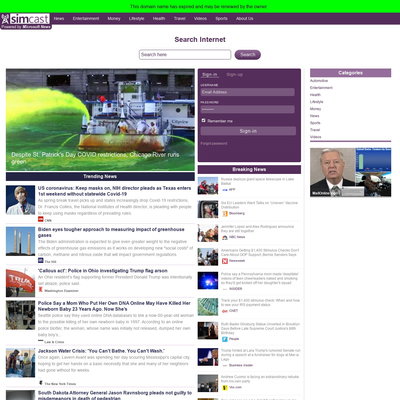The image size is (400, 400).
Task: Click the Vox.com source icon
Action: point(225,388)
